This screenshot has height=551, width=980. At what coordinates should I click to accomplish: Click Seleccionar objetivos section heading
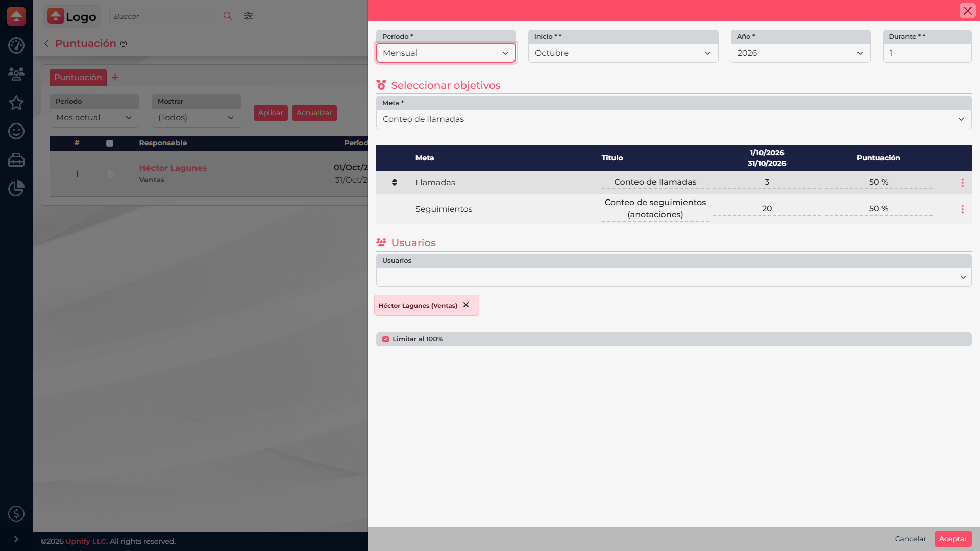tap(446, 85)
